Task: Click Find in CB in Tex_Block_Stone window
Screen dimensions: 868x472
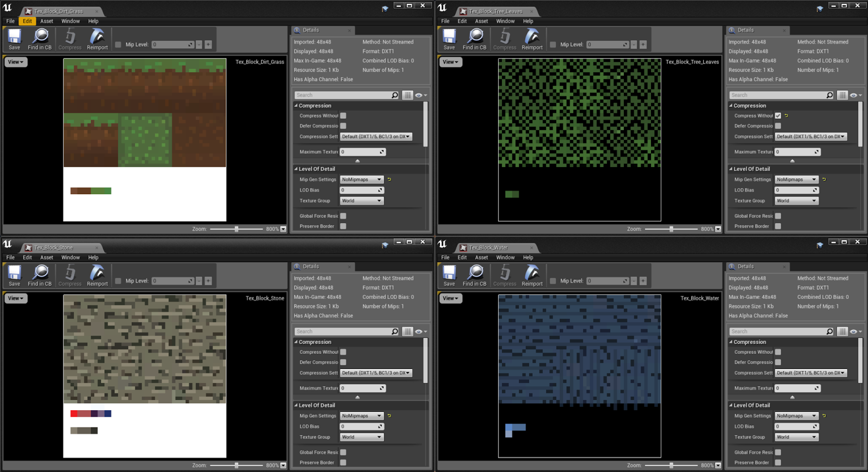Action: [x=40, y=275]
